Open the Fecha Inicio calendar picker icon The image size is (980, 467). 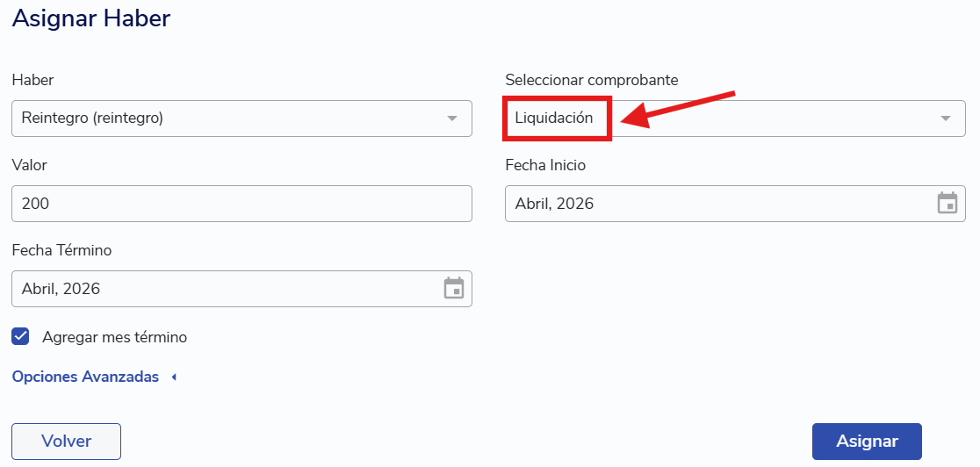tap(948, 204)
